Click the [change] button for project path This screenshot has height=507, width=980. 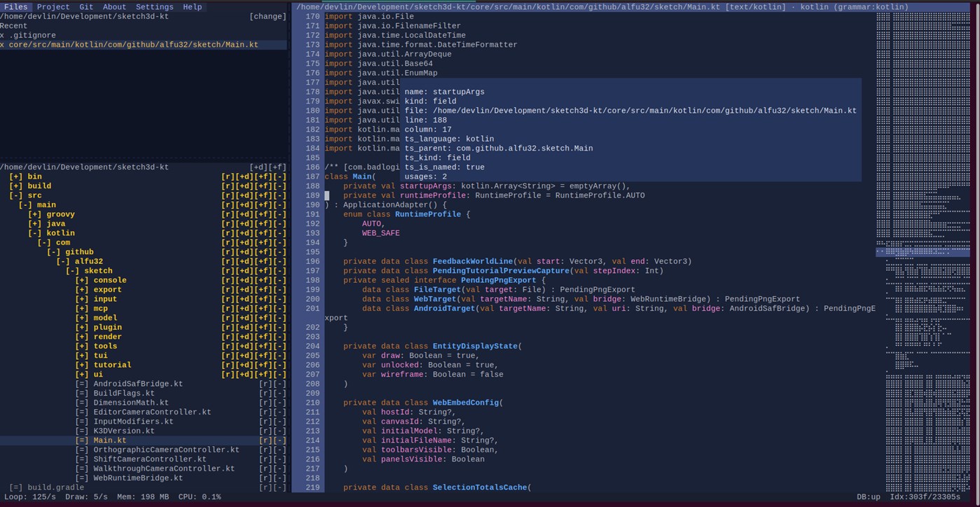[x=268, y=16]
